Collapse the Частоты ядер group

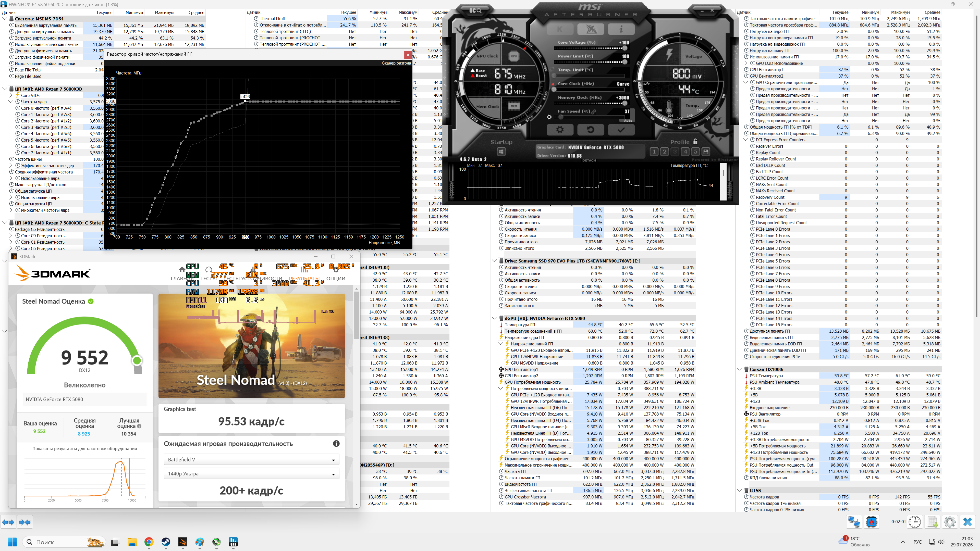(x=11, y=102)
